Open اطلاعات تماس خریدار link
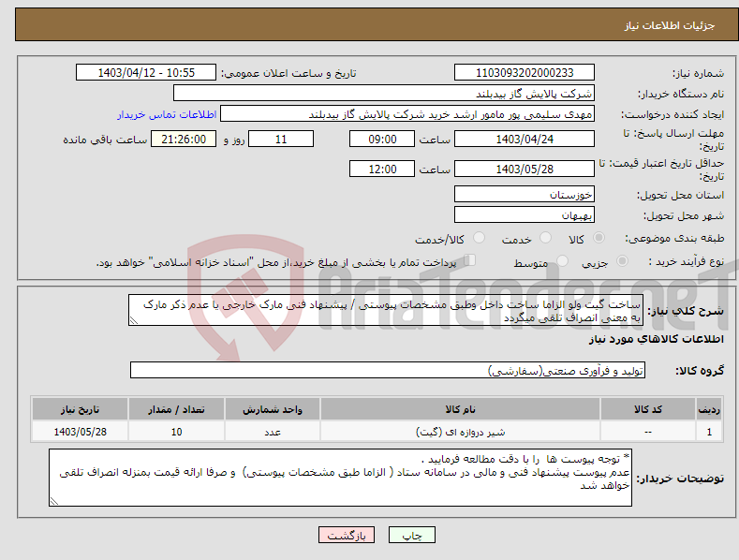Image resolution: width=739 pixels, height=560 pixels. [167, 114]
